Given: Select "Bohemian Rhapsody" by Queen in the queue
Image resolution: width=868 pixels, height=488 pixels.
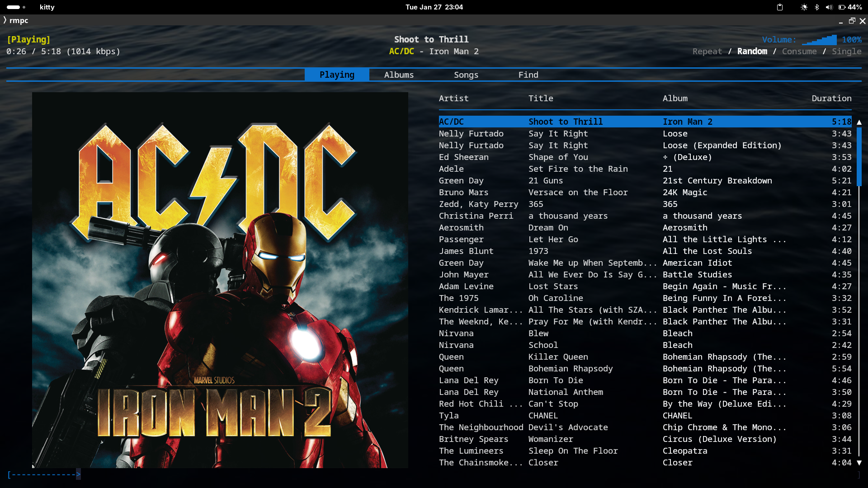Looking at the screenshot, I should click(571, 368).
